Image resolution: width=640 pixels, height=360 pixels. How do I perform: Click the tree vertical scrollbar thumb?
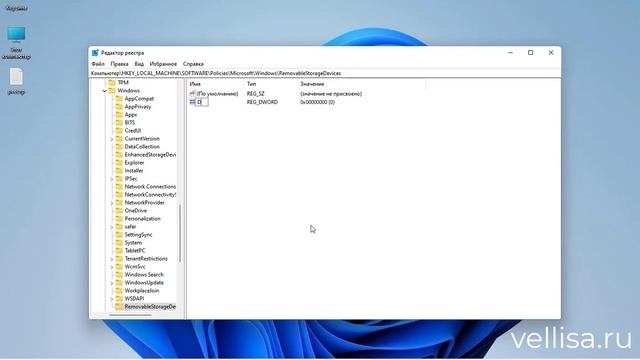coord(180,233)
